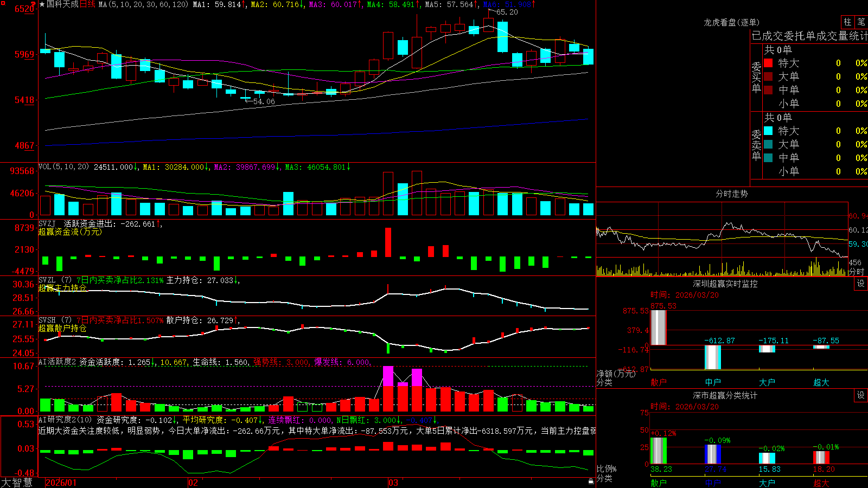Click the 主力持仓: 27.033 value
Image resolution: width=868 pixels, height=488 pixels.
tap(201, 280)
